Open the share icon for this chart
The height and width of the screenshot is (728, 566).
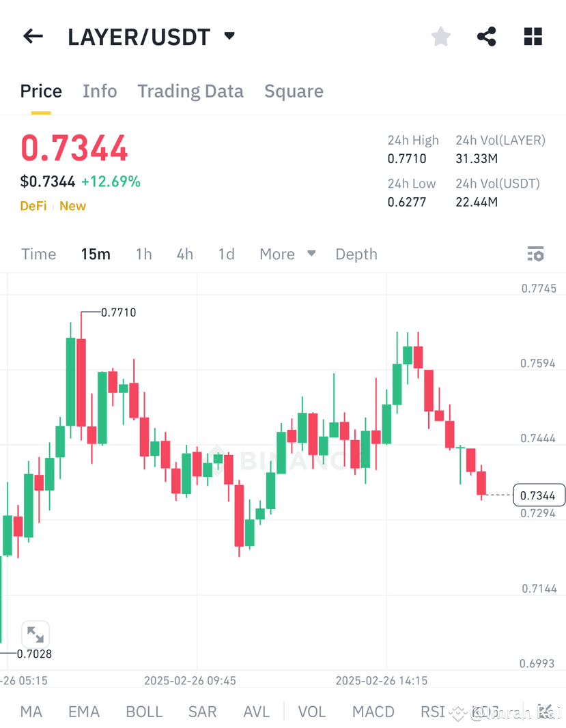pyautogui.click(x=486, y=36)
